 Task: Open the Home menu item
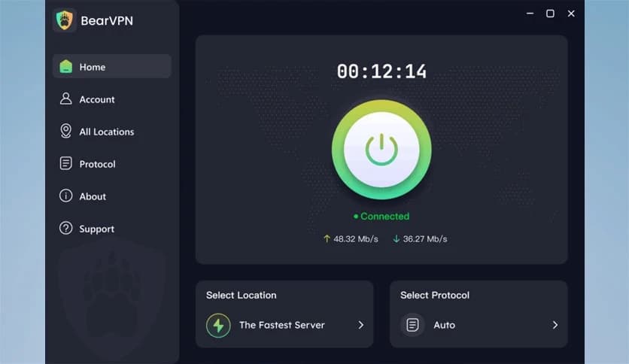(x=112, y=66)
